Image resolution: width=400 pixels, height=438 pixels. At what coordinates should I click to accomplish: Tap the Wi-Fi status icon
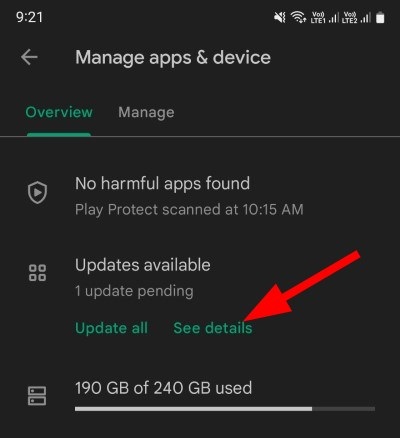click(298, 17)
